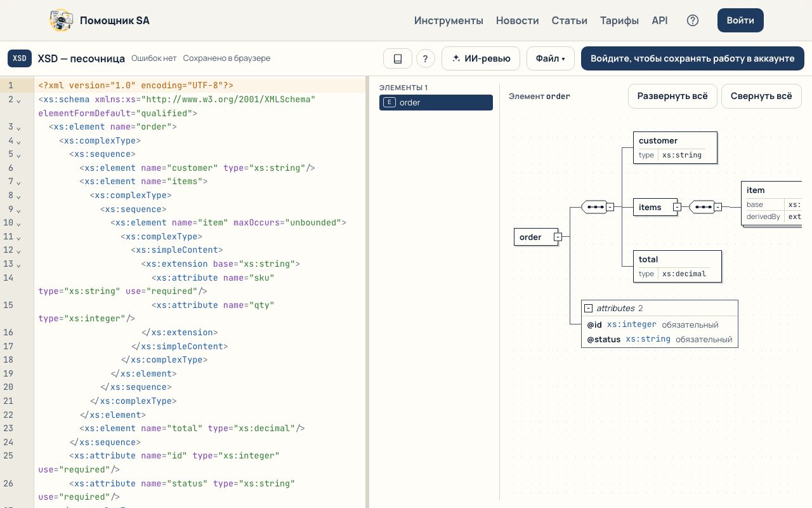Screen dimensions: 812x508
Task: Fold the xs:schema block at line 2
Action: coord(18,100)
